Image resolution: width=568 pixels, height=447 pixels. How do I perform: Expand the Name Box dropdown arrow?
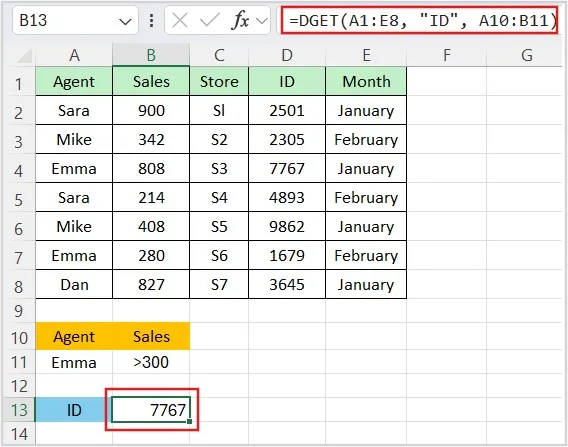(125, 21)
